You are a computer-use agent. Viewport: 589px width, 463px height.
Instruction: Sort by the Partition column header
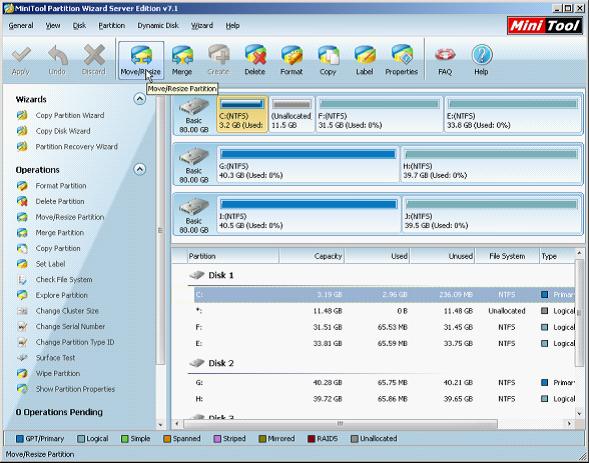233,256
